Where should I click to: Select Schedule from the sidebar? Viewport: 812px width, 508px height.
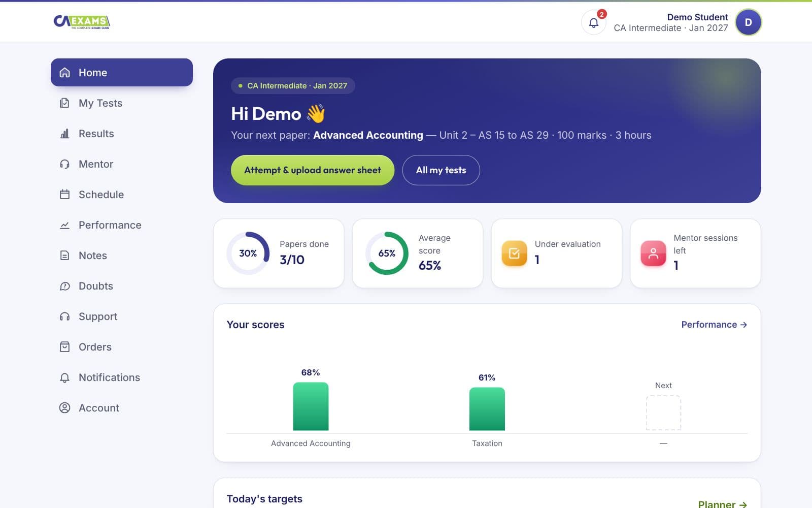(122, 195)
